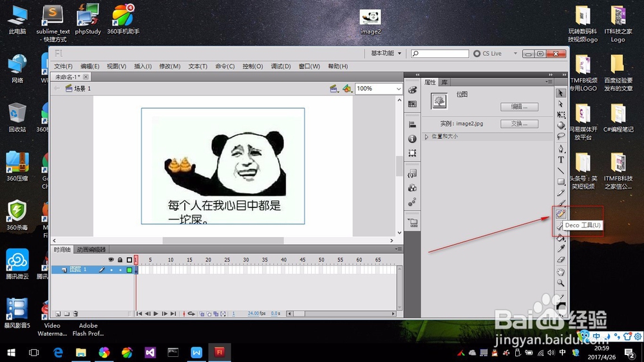
Task: Open the 文件(F) menu
Action: point(63,66)
